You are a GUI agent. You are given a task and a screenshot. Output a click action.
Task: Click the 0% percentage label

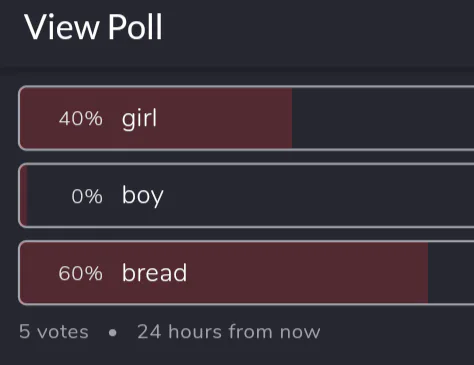(x=87, y=196)
